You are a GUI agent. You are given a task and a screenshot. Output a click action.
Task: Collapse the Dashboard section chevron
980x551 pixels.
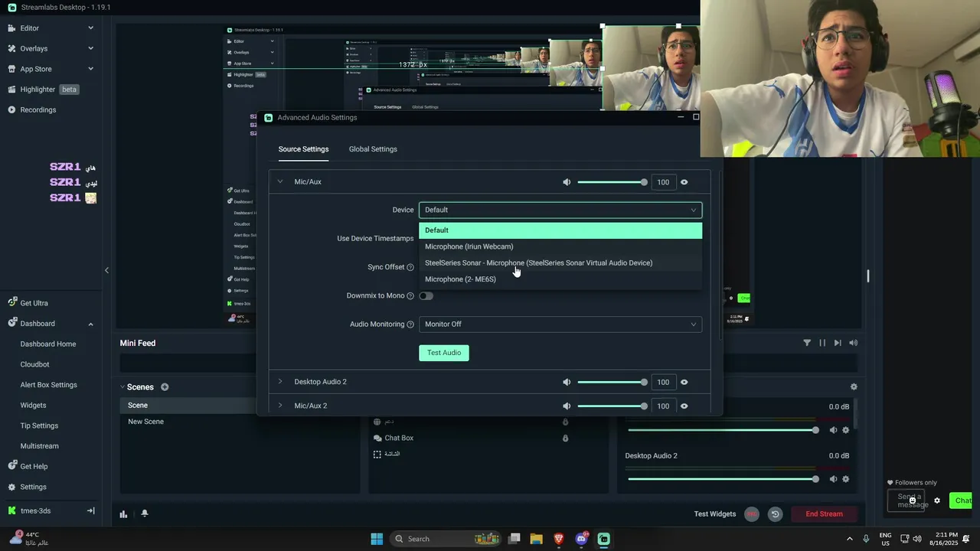coord(90,324)
